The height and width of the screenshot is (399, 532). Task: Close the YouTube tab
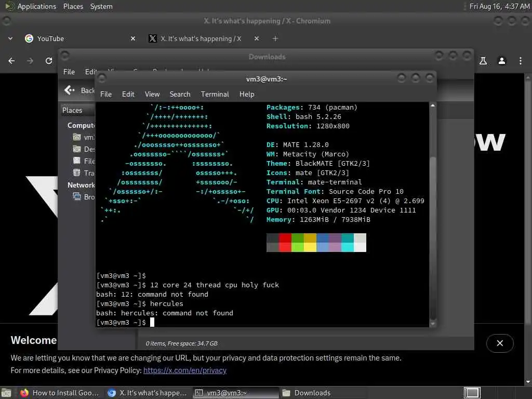pyautogui.click(x=133, y=38)
